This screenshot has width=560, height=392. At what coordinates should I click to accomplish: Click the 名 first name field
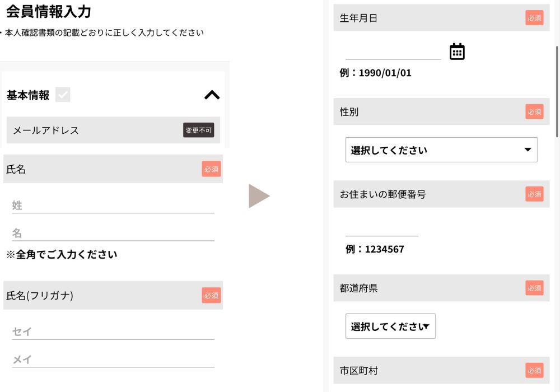pos(113,234)
